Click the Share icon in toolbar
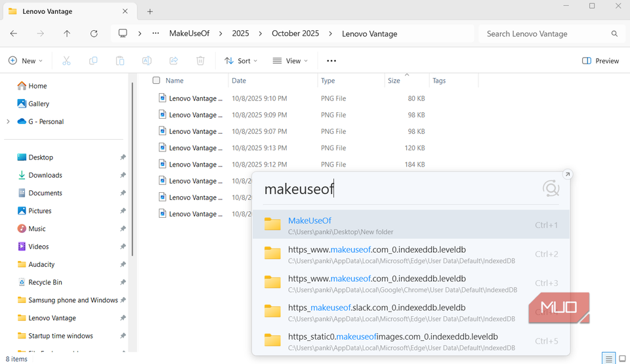The width and height of the screenshot is (630, 364). coord(173,60)
